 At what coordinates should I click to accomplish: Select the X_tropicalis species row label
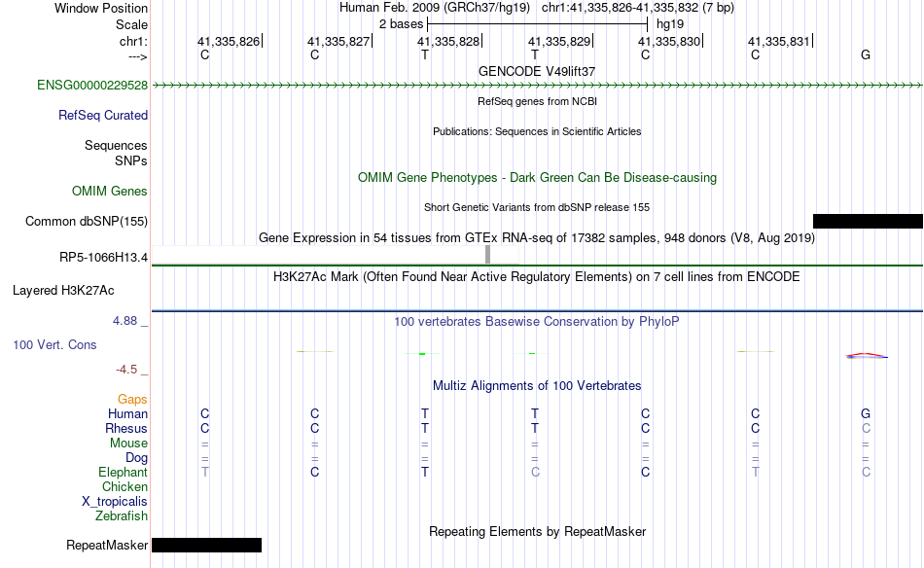115,502
